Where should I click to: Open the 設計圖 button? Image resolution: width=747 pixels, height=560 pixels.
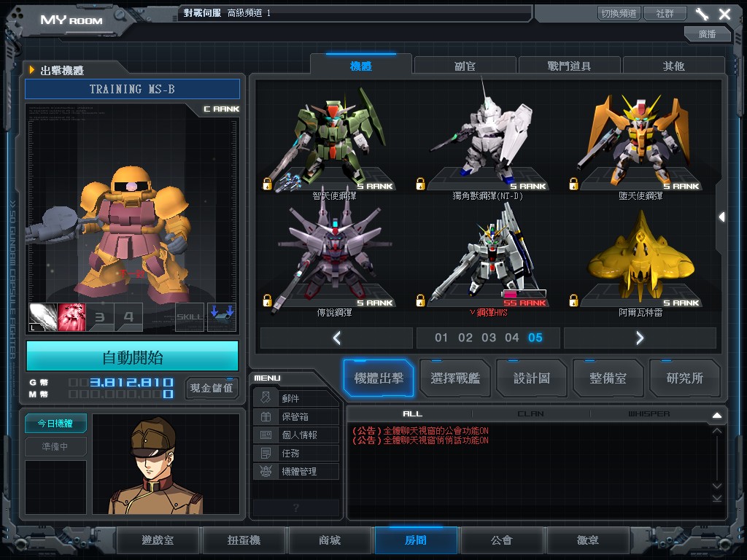(532, 378)
